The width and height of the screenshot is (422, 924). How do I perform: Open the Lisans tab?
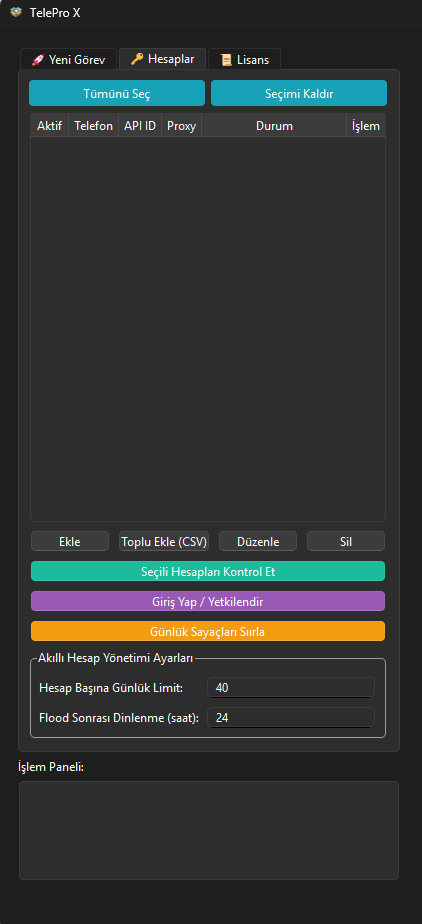click(245, 60)
